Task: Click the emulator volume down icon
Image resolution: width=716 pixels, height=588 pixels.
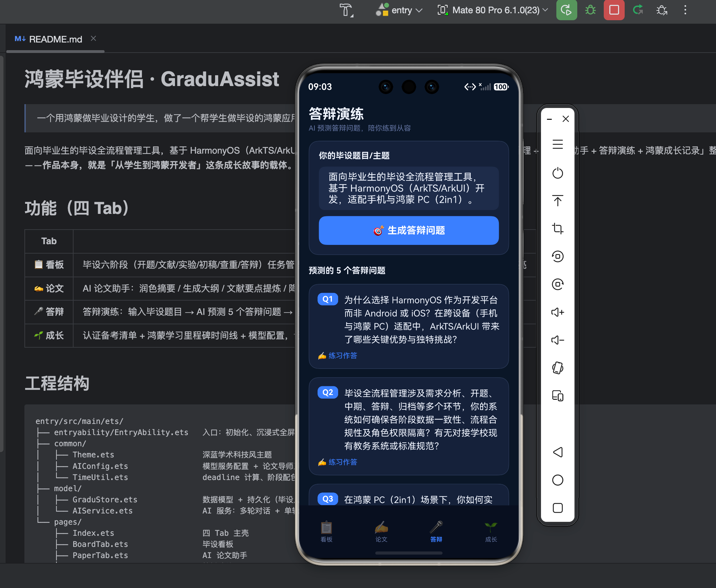Action: (x=558, y=340)
